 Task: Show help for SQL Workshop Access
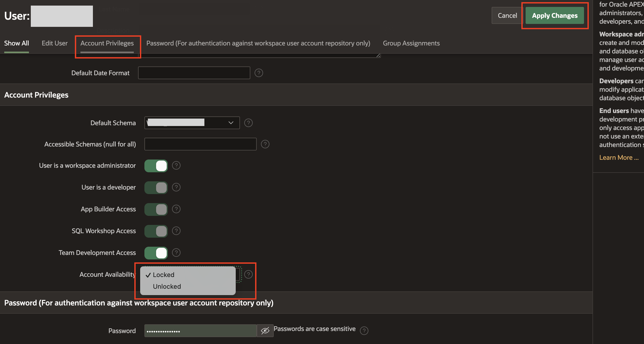(x=176, y=231)
